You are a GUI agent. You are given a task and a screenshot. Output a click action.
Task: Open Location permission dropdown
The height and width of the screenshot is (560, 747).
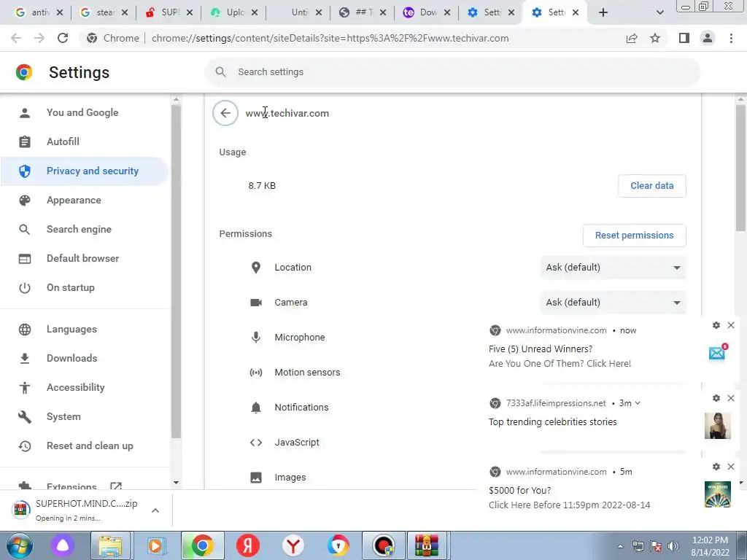coord(613,268)
